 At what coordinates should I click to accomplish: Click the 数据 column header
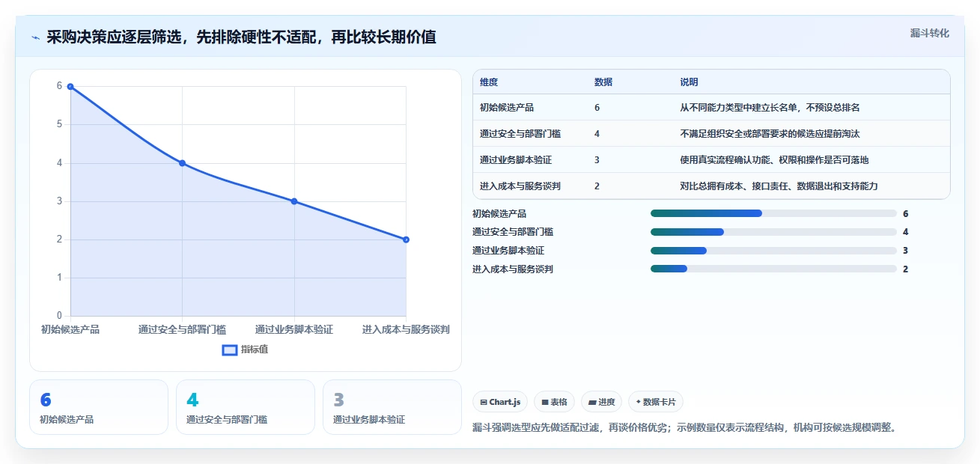pyautogui.click(x=603, y=82)
